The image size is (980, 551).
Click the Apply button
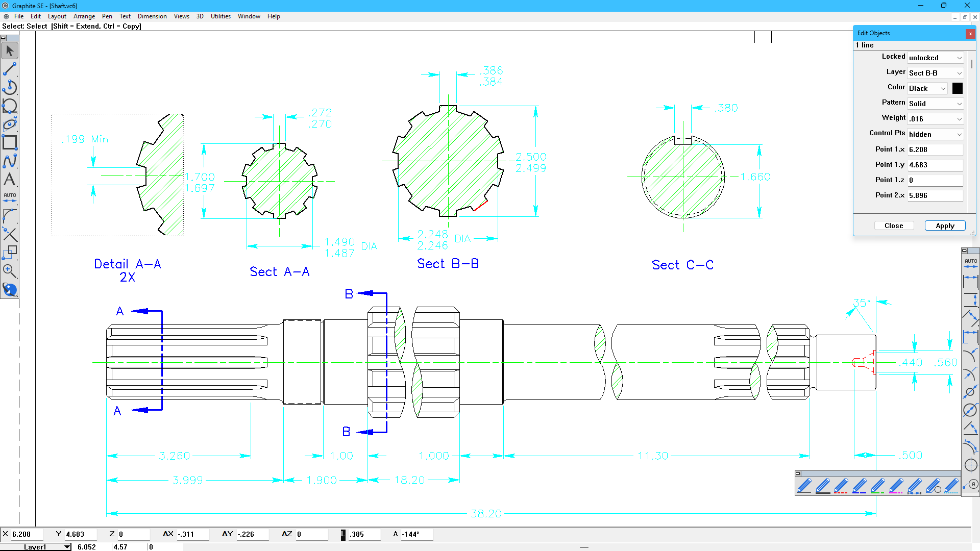pos(945,226)
